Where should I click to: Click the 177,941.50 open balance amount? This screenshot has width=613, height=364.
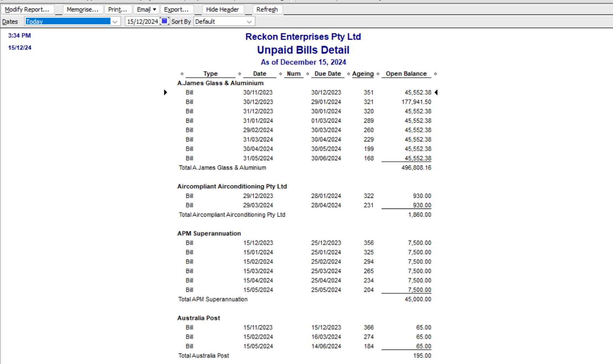coord(416,102)
